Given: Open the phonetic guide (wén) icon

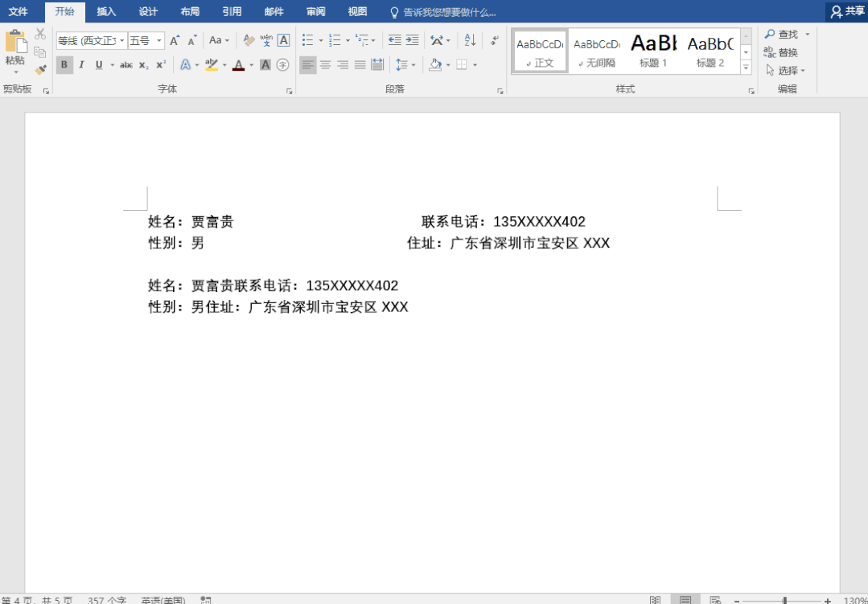Looking at the screenshot, I should 266,40.
